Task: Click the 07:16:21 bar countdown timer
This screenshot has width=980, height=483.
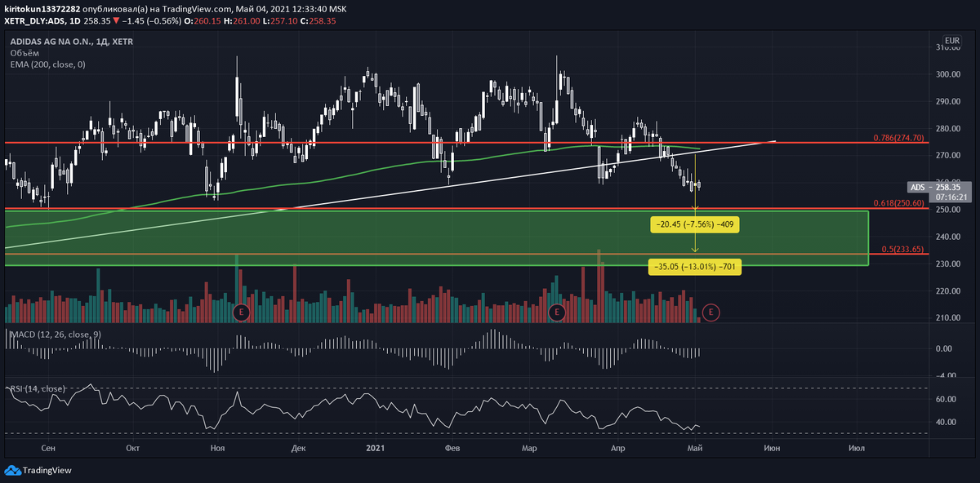Action: tap(951, 197)
